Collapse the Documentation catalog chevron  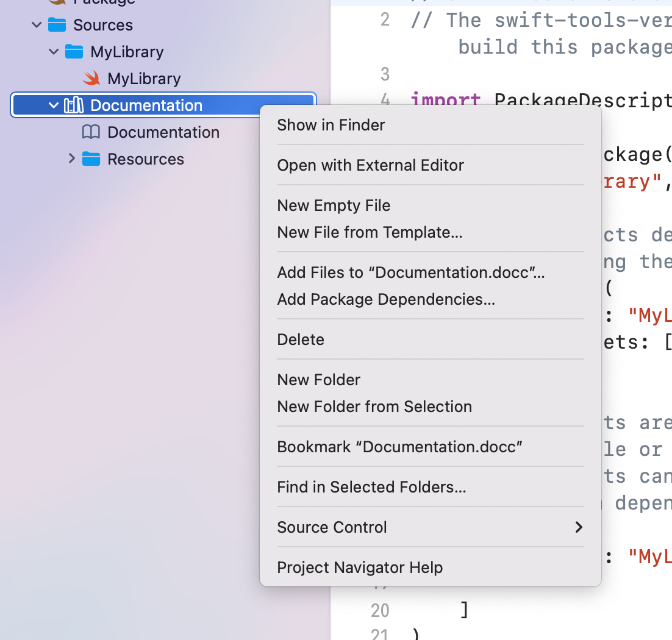(54, 105)
